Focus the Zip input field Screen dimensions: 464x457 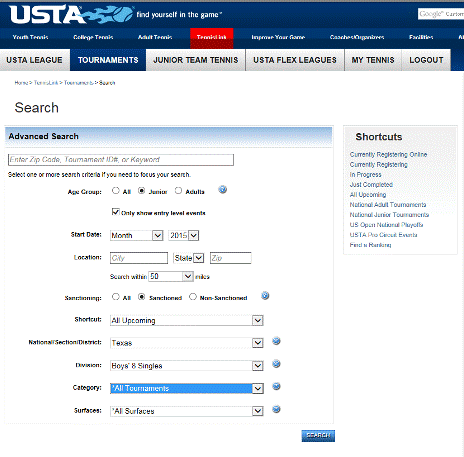[231, 258]
